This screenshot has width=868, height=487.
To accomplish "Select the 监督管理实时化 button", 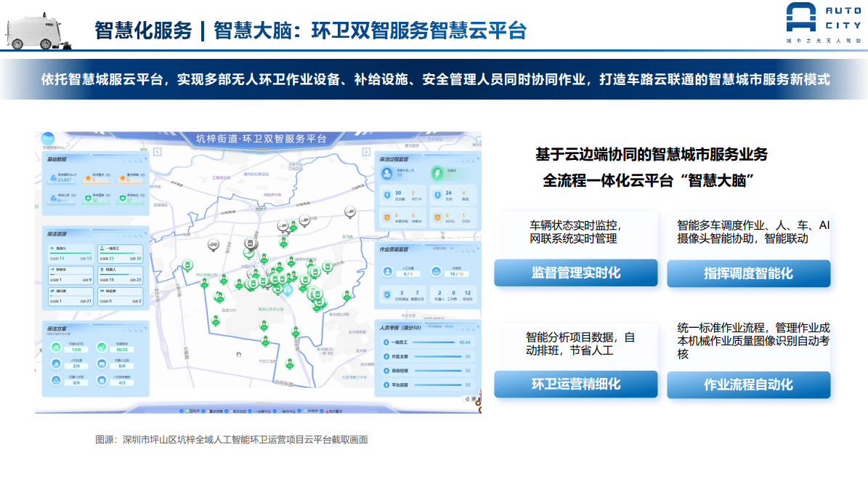I will [575, 273].
